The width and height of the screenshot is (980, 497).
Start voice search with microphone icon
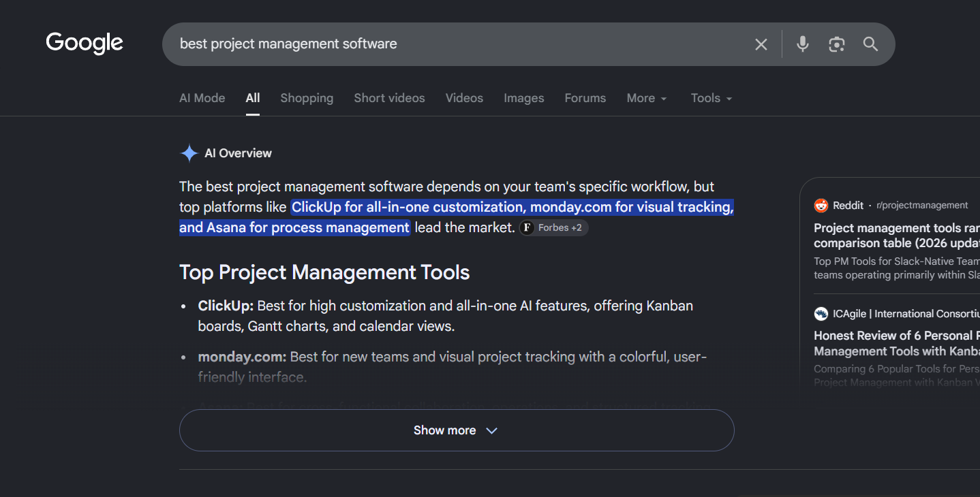[x=803, y=44]
